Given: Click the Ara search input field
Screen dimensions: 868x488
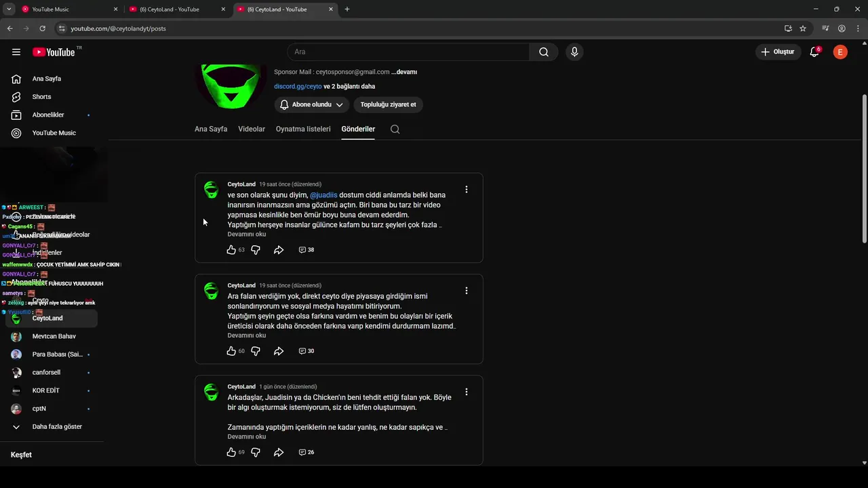Looking at the screenshot, I should point(408,52).
